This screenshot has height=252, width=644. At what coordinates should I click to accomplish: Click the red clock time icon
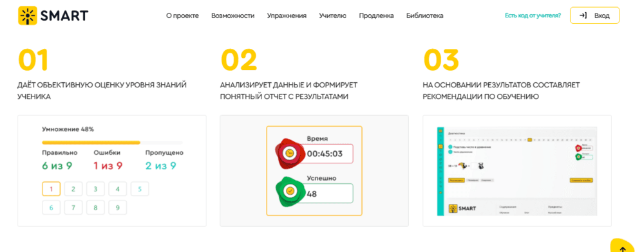pyautogui.click(x=290, y=153)
